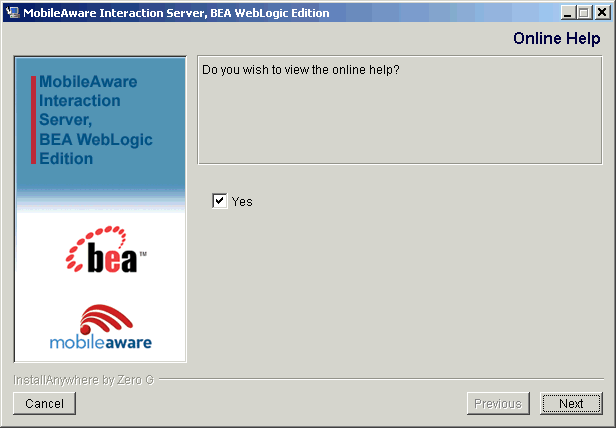Click the 'InstallAnywhere by Zero G' label
The height and width of the screenshot is (428, 616).
[x=83, y=380]
